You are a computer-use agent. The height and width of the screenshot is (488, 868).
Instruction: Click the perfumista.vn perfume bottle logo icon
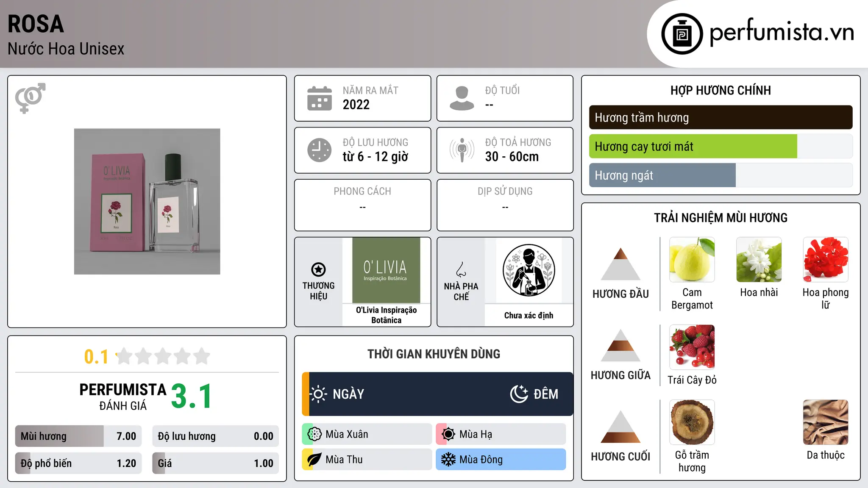coord(682,34)
